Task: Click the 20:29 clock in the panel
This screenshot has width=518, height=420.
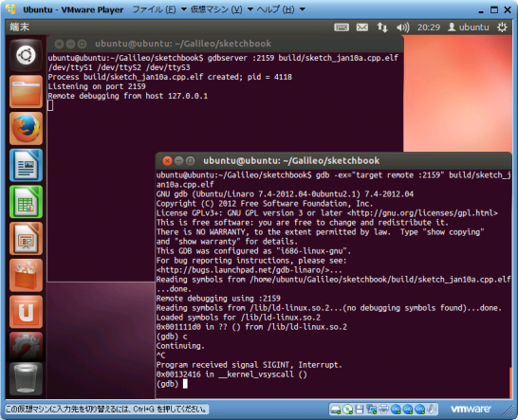Action: (x=429, y=27)
